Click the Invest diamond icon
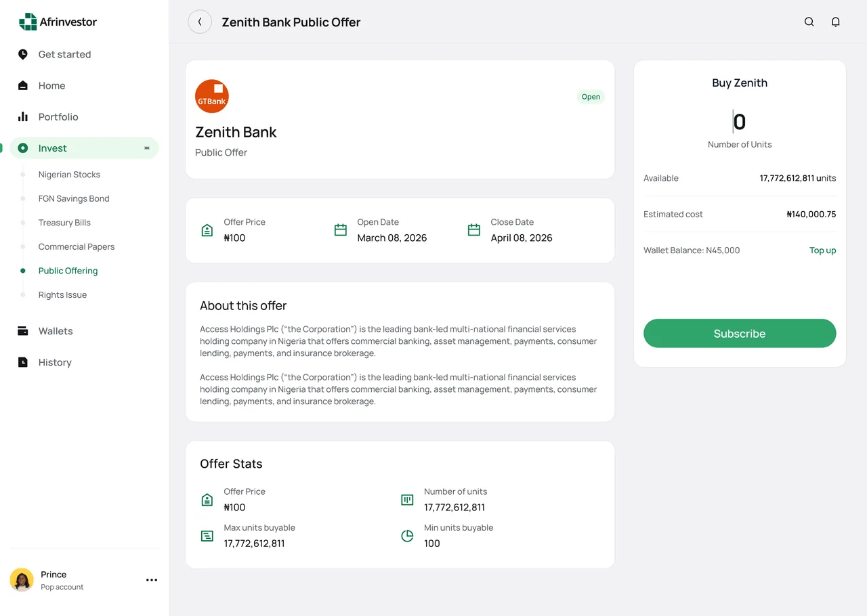 coord(23,148)
